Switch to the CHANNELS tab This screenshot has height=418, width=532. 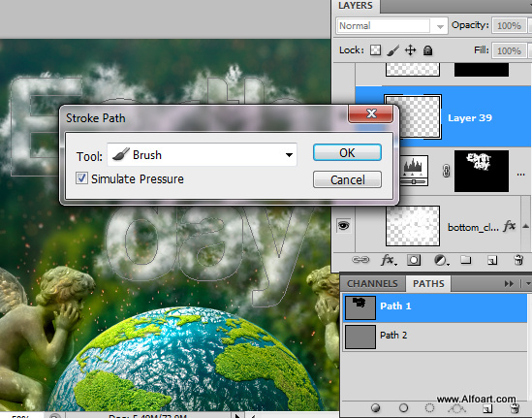click(x=372, y=283)
